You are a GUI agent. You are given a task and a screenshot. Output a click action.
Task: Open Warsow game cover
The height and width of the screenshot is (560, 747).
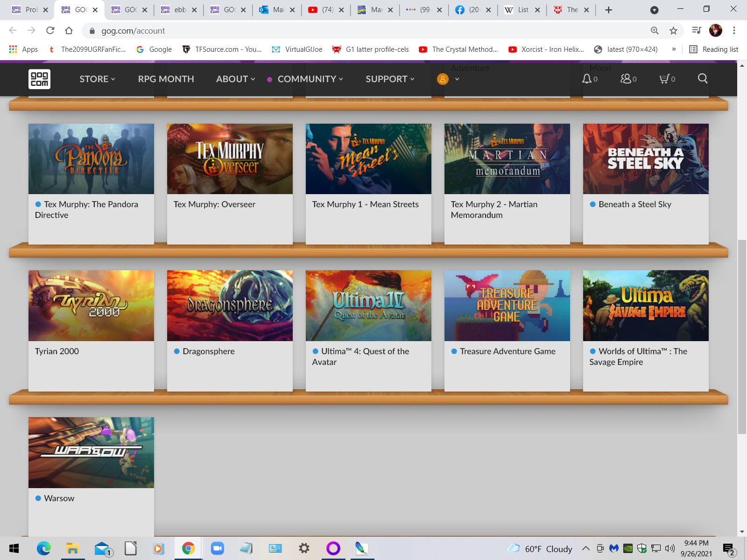[x=91, y=453]
